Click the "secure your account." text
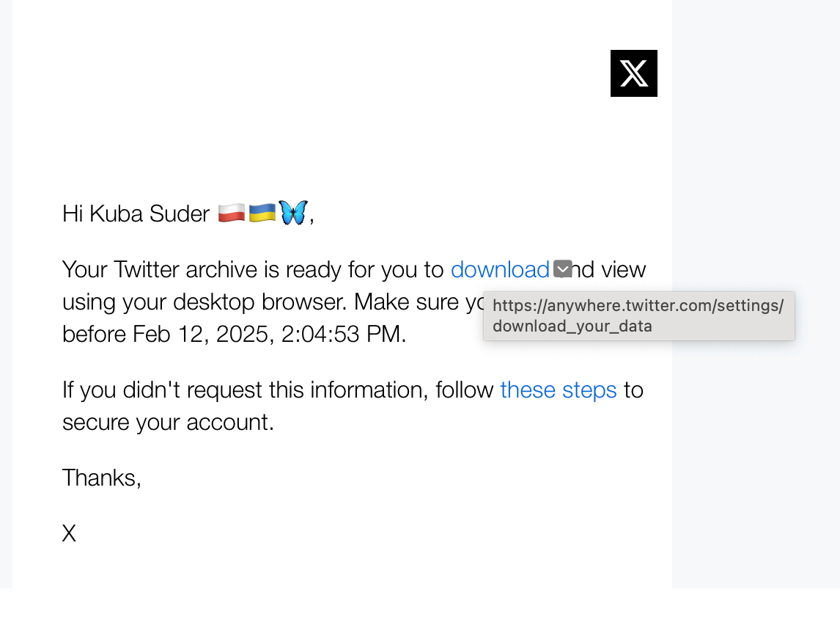This screenshot has width=840, height=625. pos(168,423)
